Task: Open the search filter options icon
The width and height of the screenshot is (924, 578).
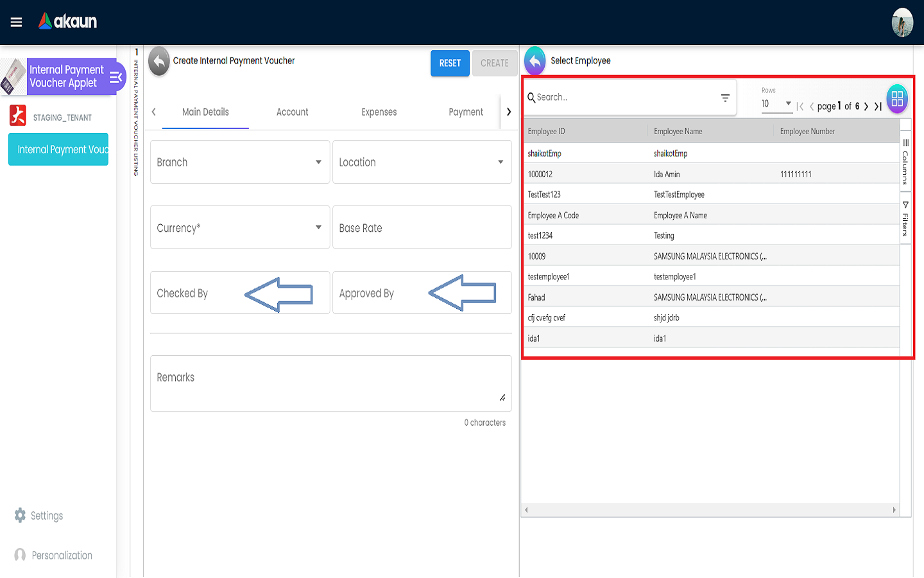Action: coord(725,98)
